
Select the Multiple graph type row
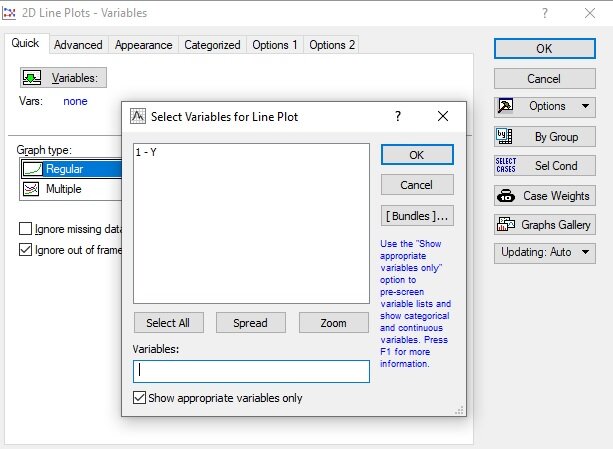point(71,189)
